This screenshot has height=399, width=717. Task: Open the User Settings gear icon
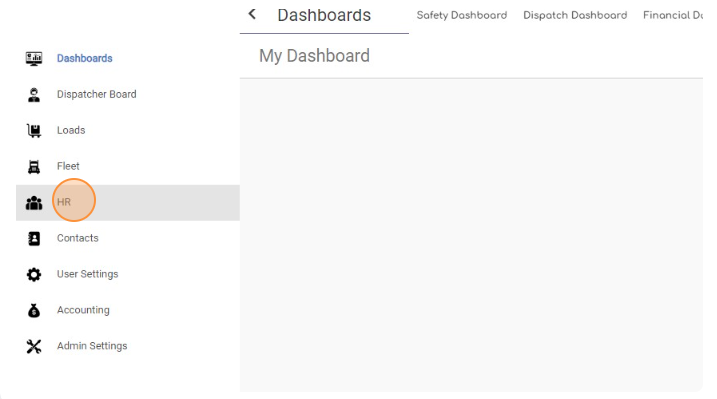click(x=34, y=275)
